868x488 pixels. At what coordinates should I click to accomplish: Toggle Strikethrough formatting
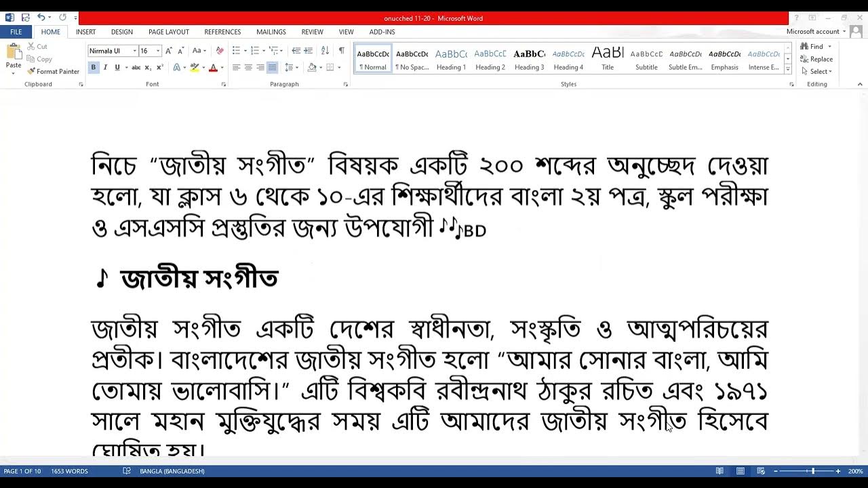136,67
